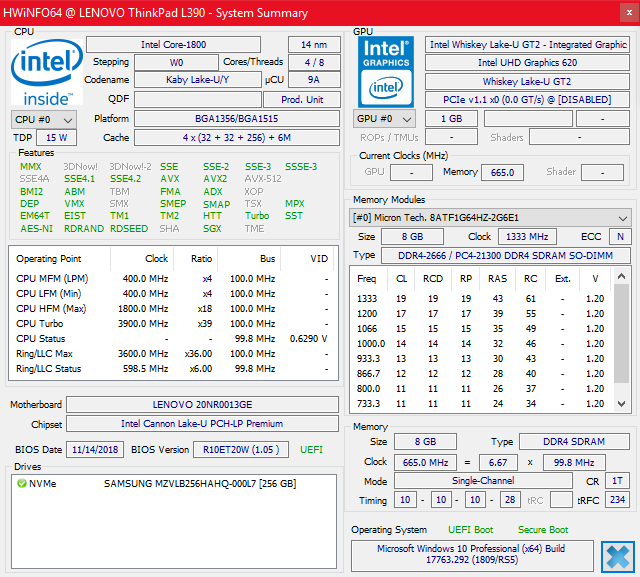
Task: Click the Prod. Unit field
Action: [302, 100]
